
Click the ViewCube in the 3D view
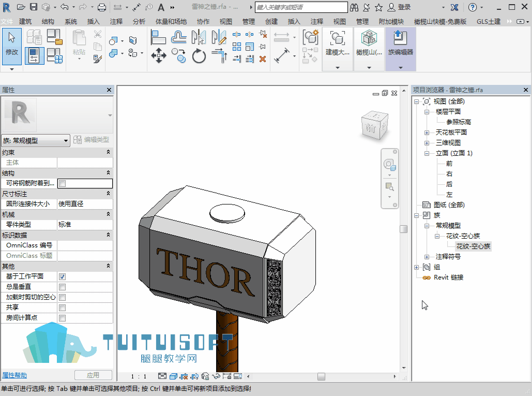374,126
